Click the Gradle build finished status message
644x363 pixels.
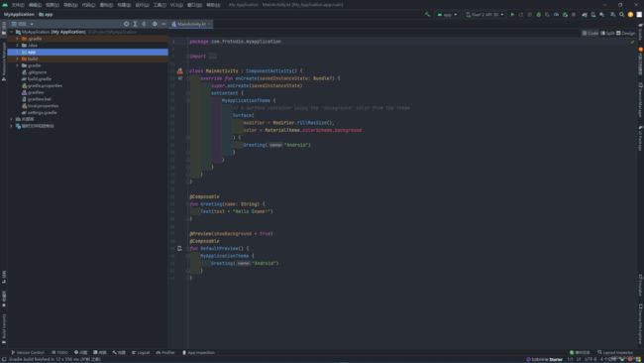click(54, 359)
